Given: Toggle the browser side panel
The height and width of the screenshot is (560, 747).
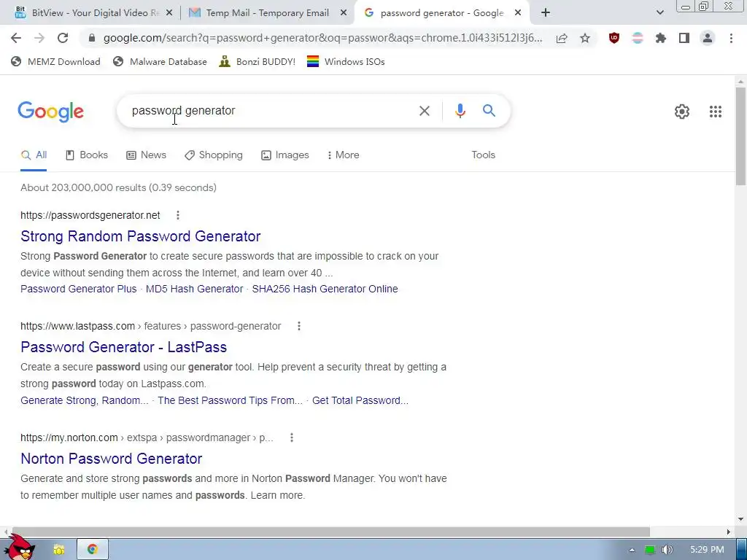Looking at the screenshot, I should [684, 38].
